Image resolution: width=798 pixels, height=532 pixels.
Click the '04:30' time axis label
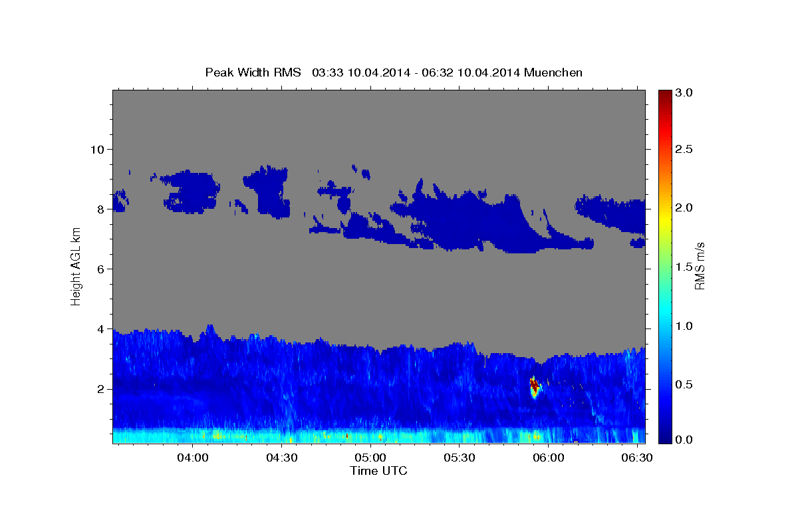pos(281,458)
